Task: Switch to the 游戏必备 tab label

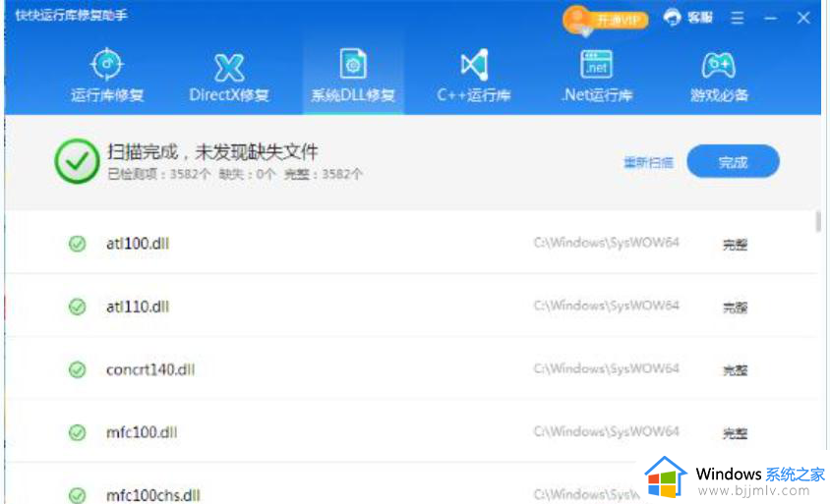Action: coord(719,95)
